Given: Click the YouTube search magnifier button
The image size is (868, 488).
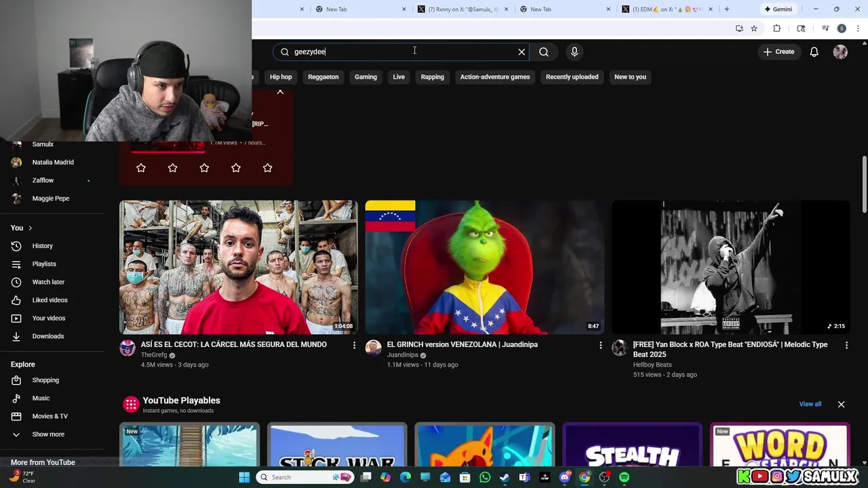Looking at the screenshot, I should (544, 52).
